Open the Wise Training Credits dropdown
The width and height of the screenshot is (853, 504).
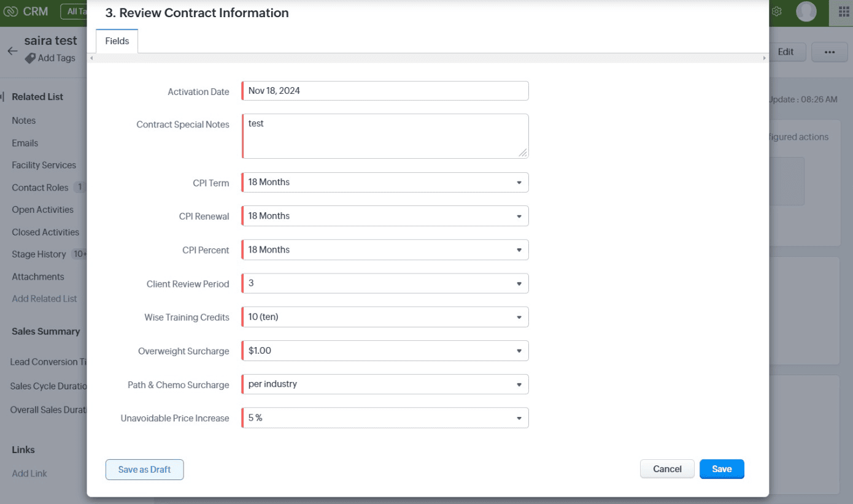[519, 318]
